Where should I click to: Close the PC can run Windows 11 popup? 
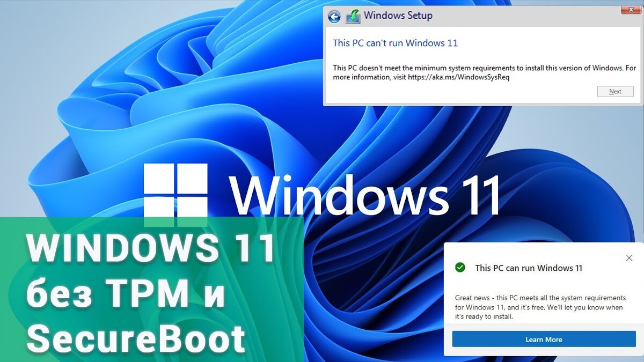629,258
